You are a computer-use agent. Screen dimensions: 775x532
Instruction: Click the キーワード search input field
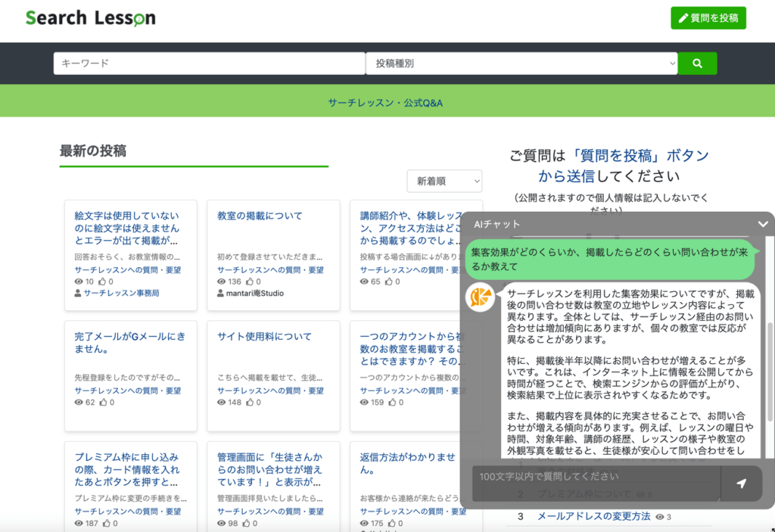[x=209, y=64]
